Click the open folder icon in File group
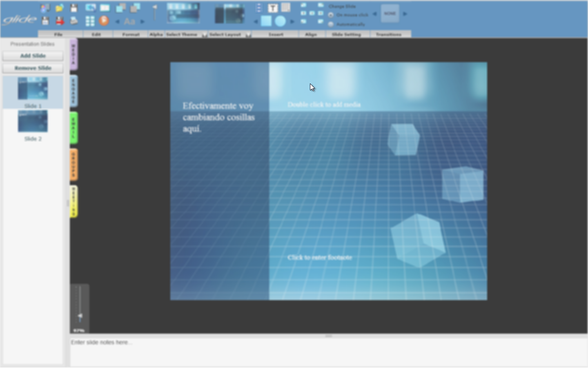Image resolution: width=588 pixels, height=368 pixels. [x=59, y=8]
